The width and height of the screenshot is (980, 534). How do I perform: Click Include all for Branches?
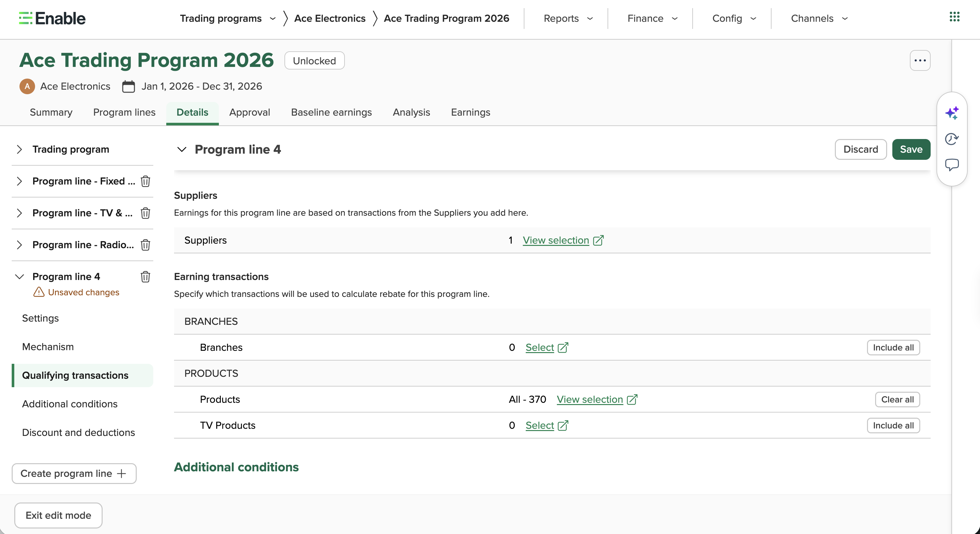coord(893,348)
